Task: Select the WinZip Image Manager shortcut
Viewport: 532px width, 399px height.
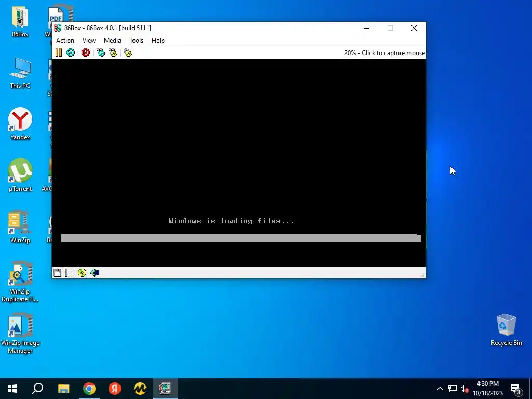Action: click(20, 333)
